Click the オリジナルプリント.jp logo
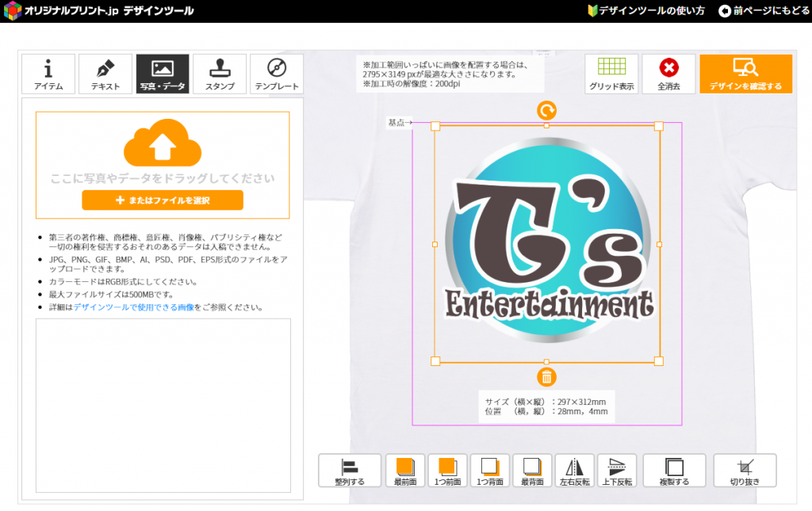Viewport: 812px width, 511px height. pyautogui.click(x=99, y=10)
